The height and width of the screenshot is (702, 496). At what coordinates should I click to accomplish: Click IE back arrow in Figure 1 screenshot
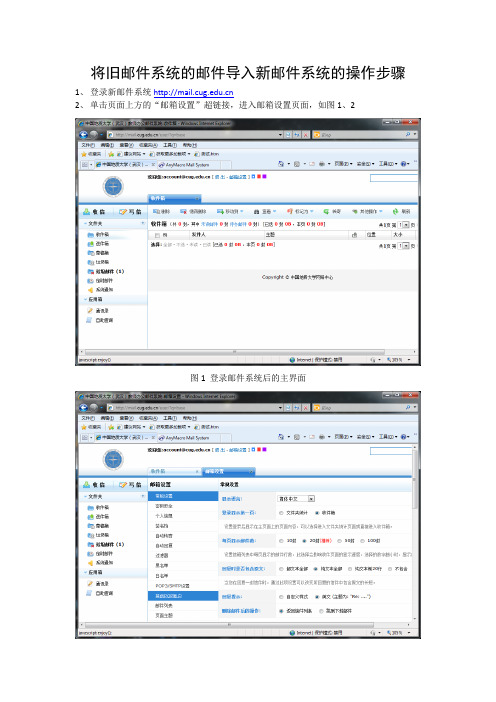coord(83,134)
